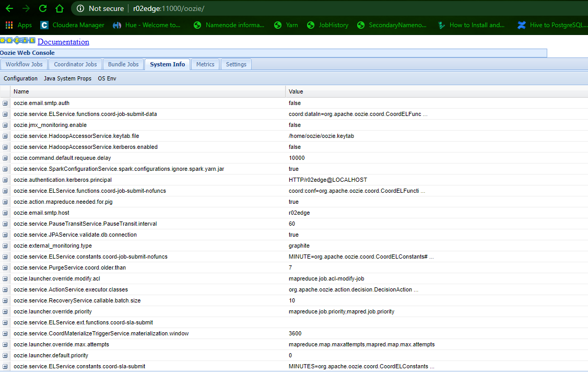Viewport: 588px width, 373px height.
Task: Select value /home/oozie/oozie.keytab
Action: 321,136
